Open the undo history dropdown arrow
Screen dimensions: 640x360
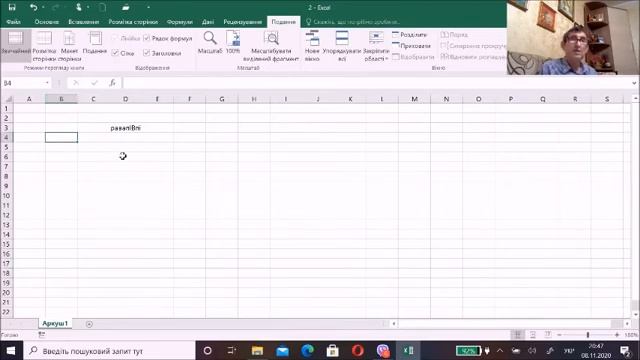pos(43,7)
